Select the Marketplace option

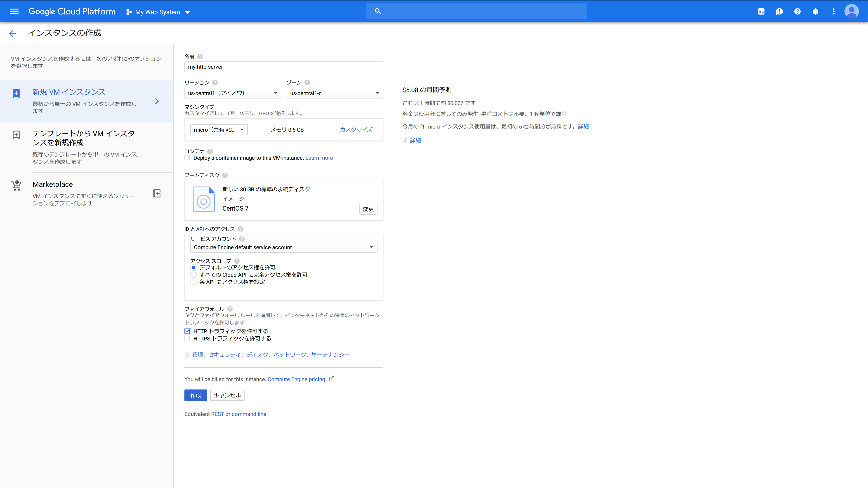point(53,184)
